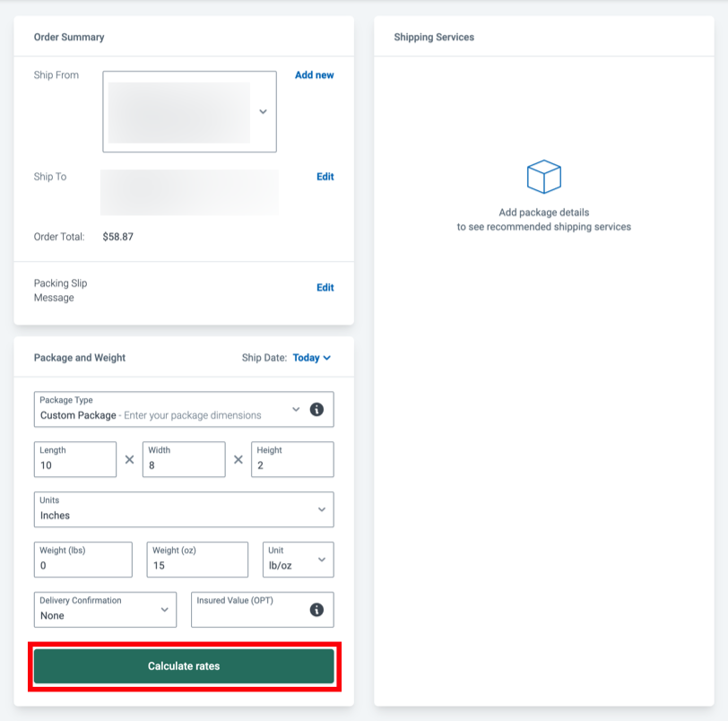Click the package cube icon in Shipping Services
Screen dimensions: 728x721
tap(544, 178)
